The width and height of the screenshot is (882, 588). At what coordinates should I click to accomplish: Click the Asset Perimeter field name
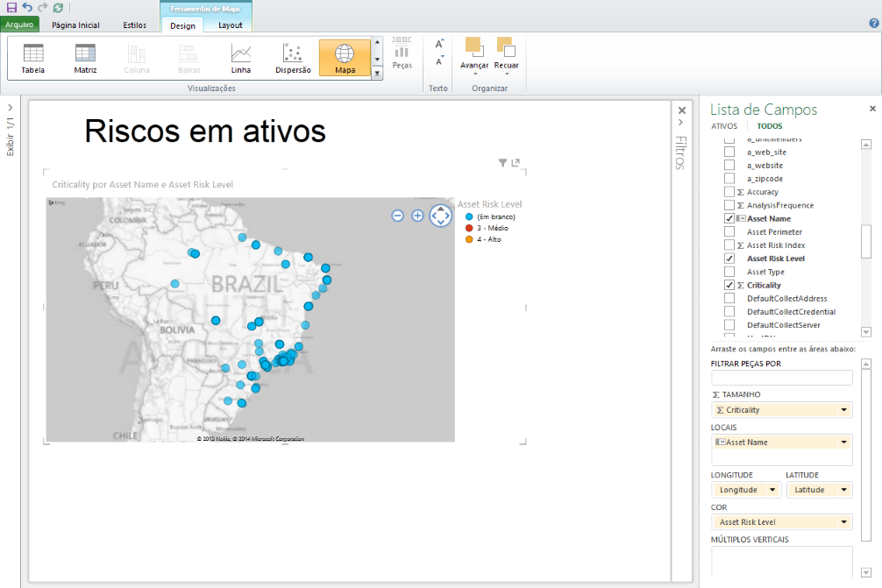click(x=774, y=231)
